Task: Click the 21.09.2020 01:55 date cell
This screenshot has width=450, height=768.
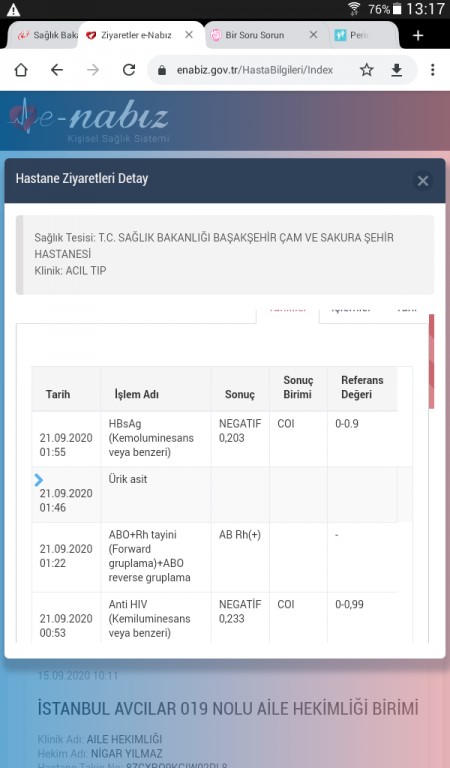Action: coord(66,445)
